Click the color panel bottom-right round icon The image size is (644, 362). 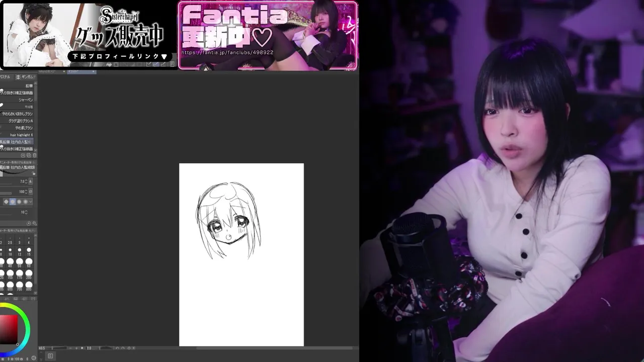34,357
